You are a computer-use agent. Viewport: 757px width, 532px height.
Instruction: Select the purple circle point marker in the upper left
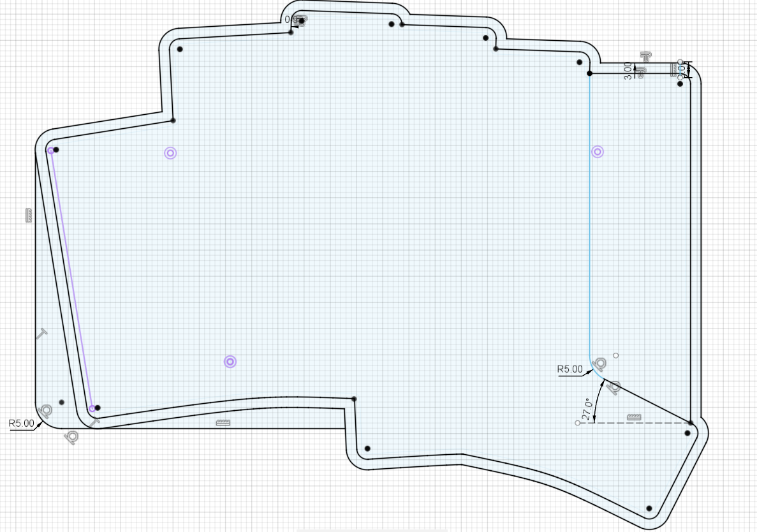[x=170, y=153]
